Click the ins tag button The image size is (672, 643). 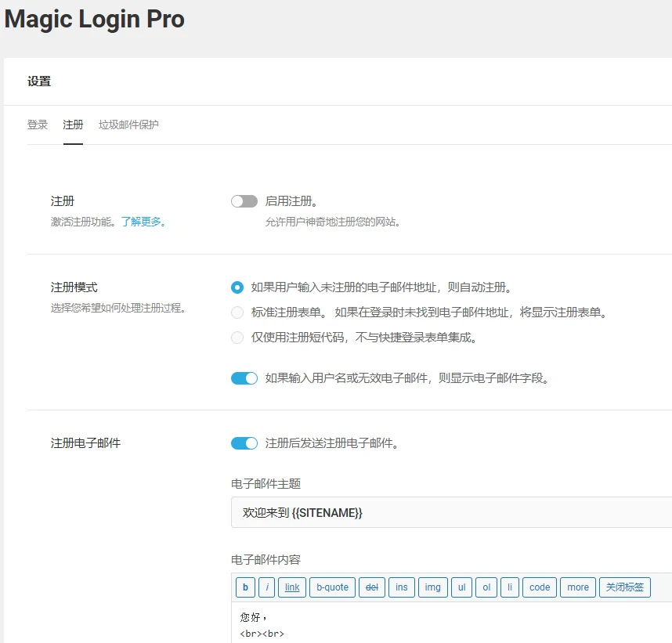coord(401,587)
